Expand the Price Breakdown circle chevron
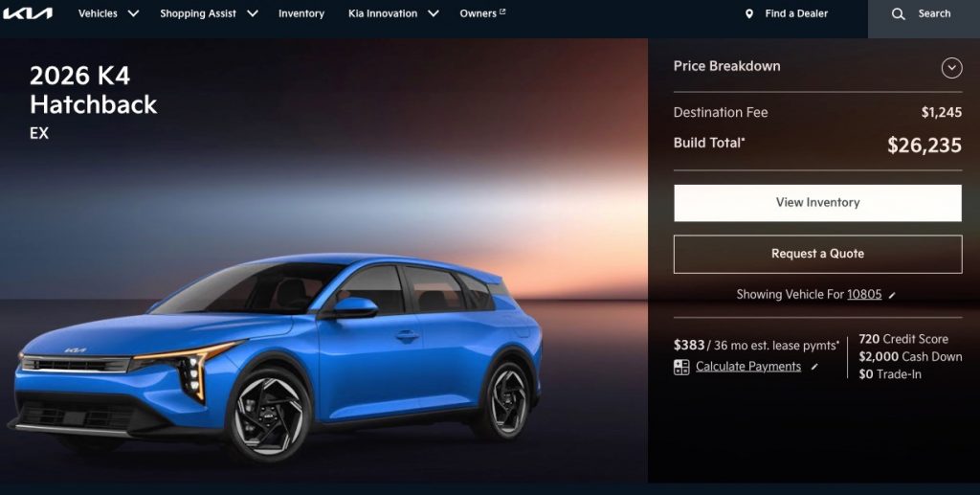The height and width of the screenshot is (495, 980). [x=952, y=67]
